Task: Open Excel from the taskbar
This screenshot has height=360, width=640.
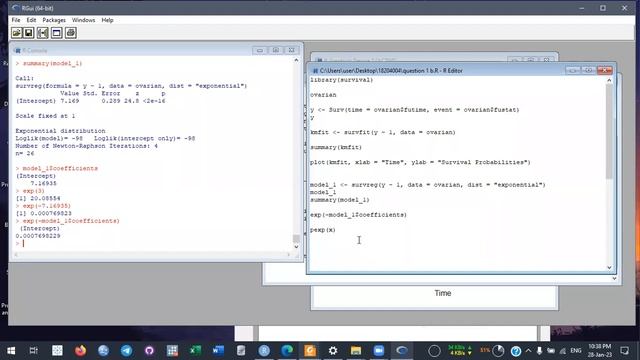Action: tap(195, 351)
